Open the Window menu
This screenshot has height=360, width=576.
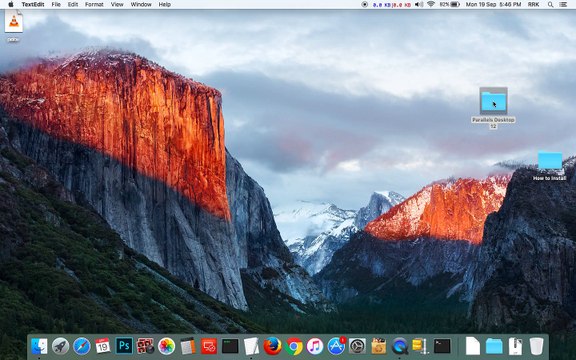(x=141, y=4)
